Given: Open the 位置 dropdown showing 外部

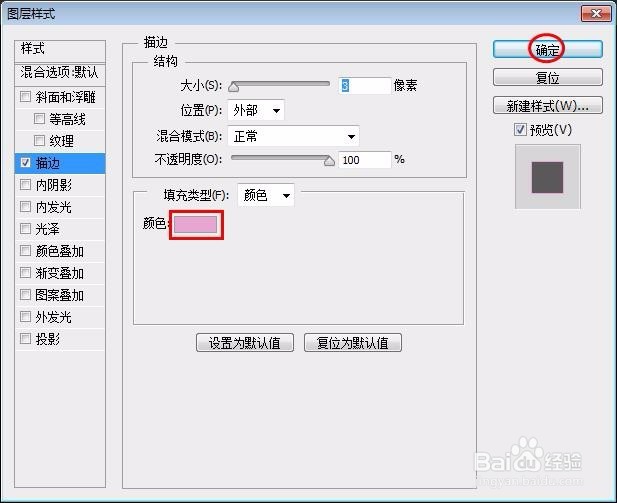Looking at the screenshot, I should pos(256,111).
